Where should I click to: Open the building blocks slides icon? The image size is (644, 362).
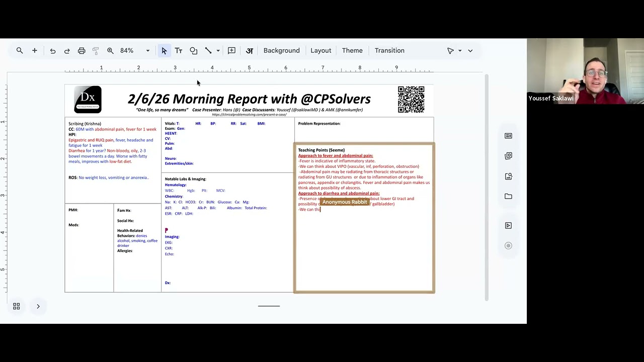click(x=508, y=156)
